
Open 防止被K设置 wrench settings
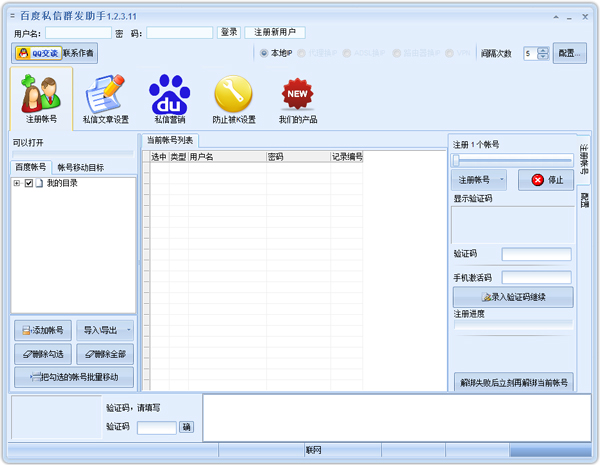coord(234,99)
